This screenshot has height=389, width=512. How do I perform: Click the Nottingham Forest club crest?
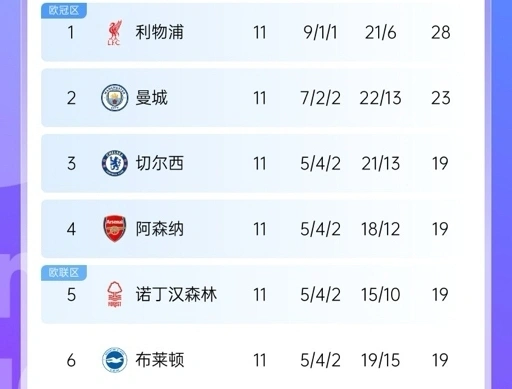[114, 294]
